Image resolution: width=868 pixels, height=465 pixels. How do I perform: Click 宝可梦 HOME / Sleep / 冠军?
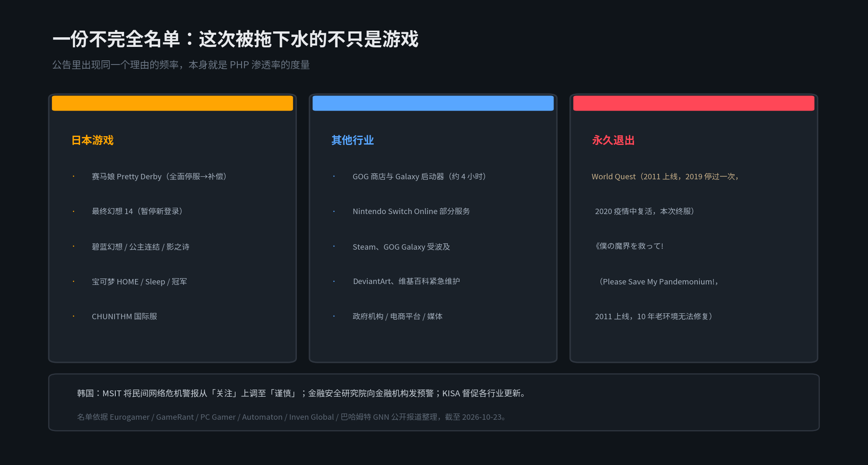139,282
